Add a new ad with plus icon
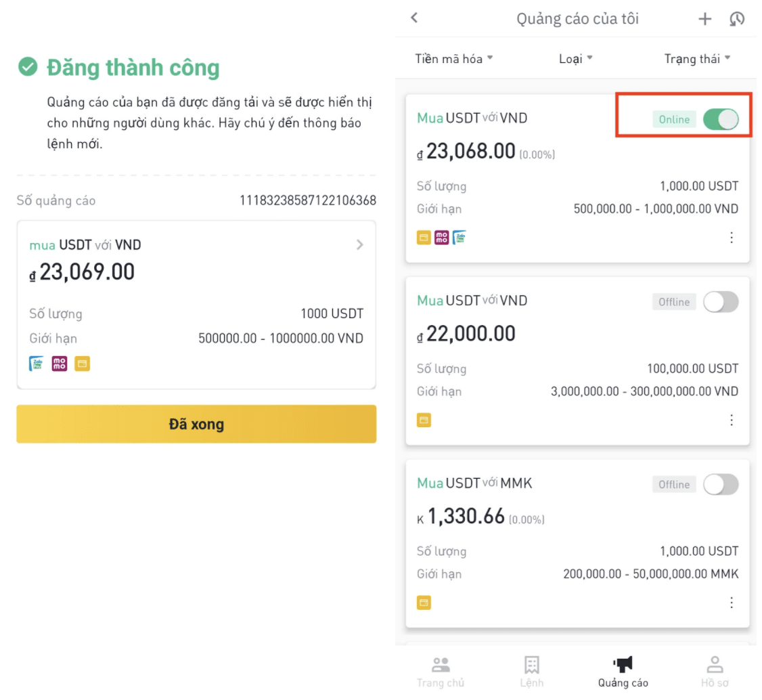This screenshot has height=700, width=762. (x=705, y=19)
